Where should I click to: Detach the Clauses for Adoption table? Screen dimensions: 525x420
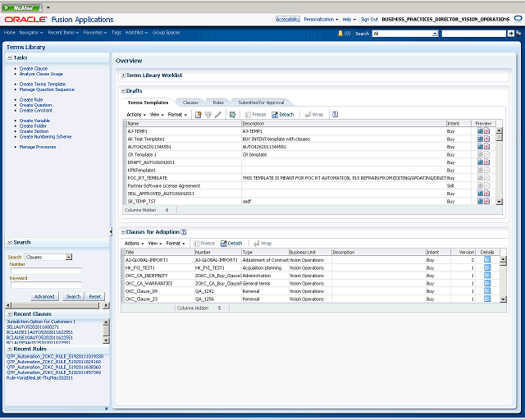click(231, 244)
